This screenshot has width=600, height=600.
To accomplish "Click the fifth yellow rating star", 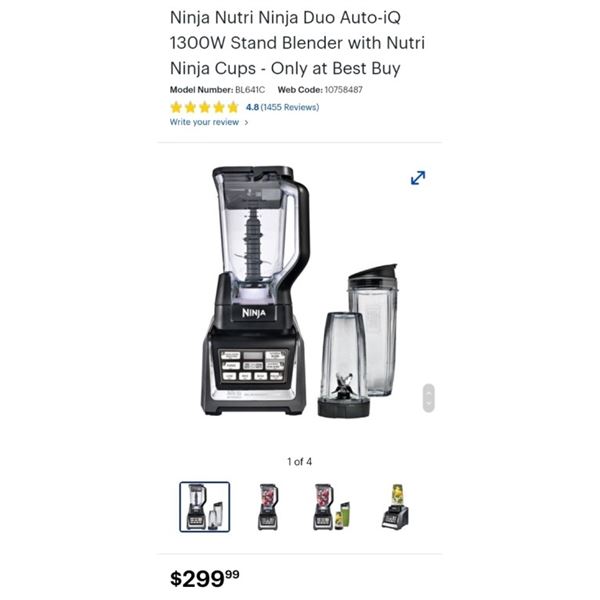I will [233, 108].
